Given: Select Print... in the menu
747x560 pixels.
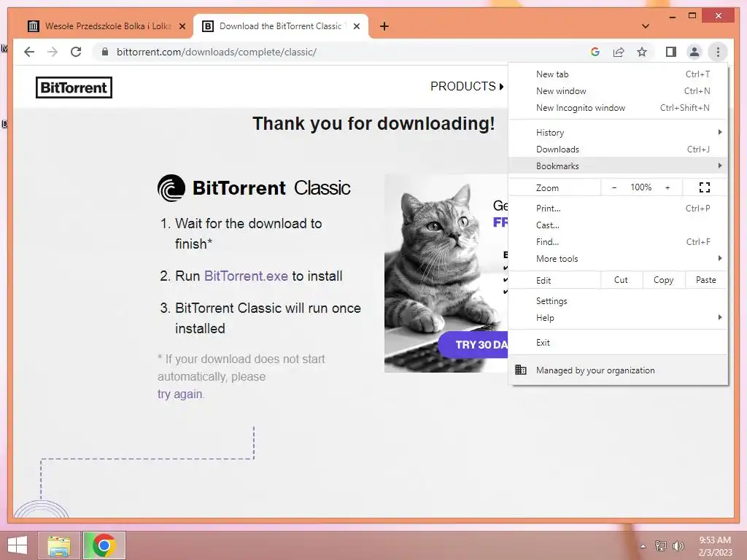Looking at the screenshot, I should (x=618, y=208).
